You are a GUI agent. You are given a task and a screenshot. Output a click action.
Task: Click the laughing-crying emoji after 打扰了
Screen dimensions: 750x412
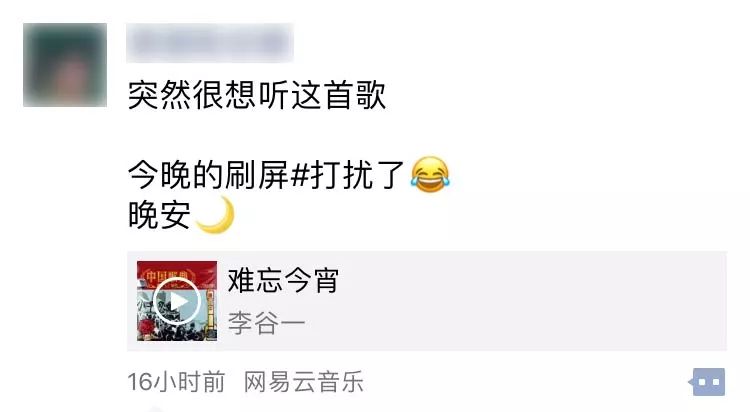pyautogui.click(x=430, y=175)
